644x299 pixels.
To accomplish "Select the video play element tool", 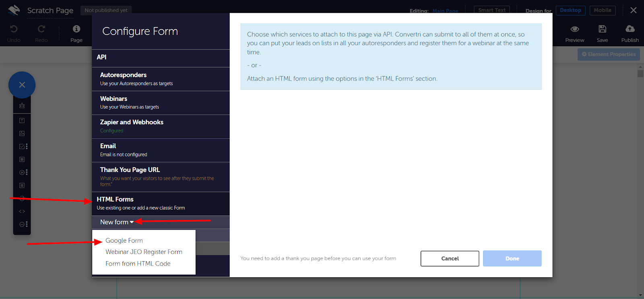I will click(x=22, y=172).
